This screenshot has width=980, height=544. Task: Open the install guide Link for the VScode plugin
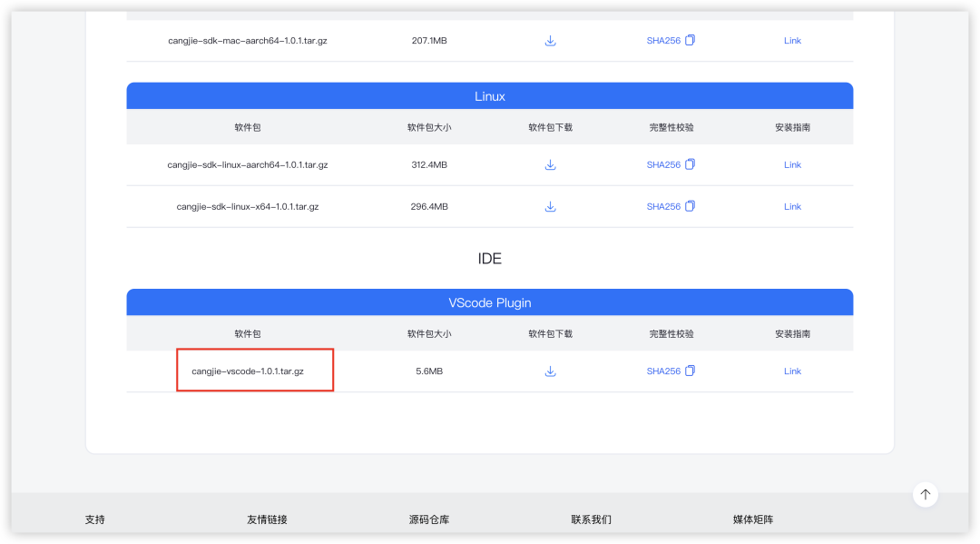pyautogui.click(x=792, y=371)
